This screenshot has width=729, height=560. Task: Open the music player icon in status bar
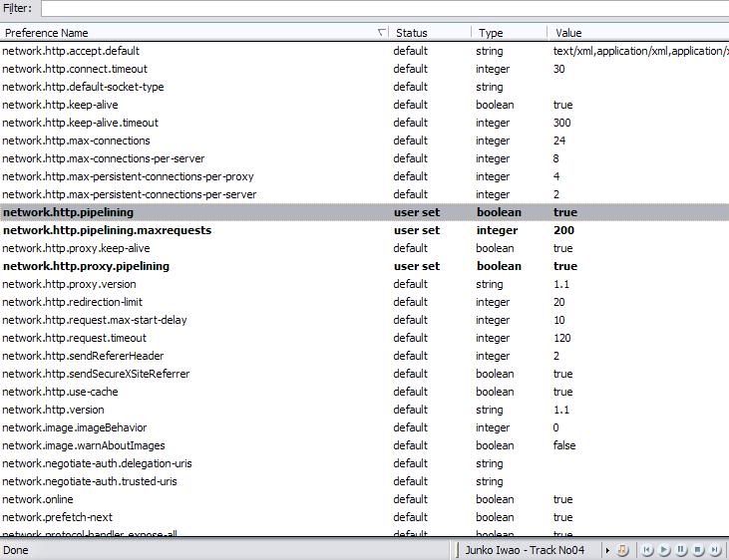pos(622,550)
